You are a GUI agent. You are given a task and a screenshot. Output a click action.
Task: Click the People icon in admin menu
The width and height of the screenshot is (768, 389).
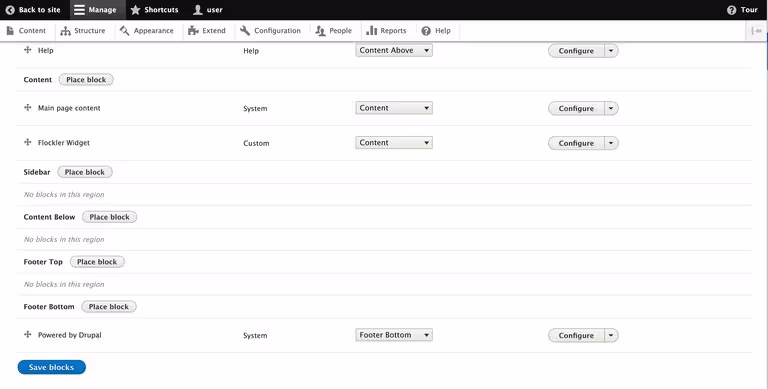(x=320, y=31)
